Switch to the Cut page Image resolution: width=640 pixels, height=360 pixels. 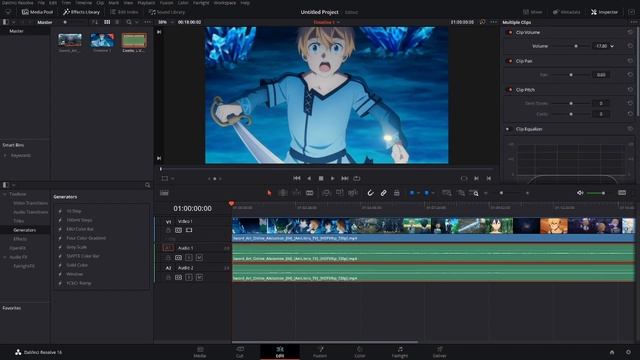point(240,352)
